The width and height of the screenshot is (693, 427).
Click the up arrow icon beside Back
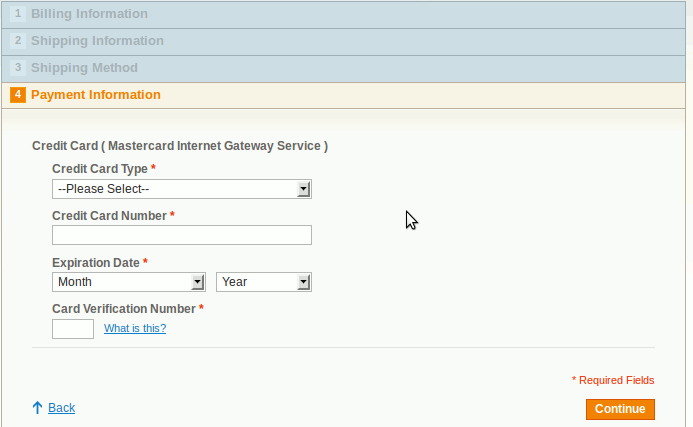tap(38, 408)
